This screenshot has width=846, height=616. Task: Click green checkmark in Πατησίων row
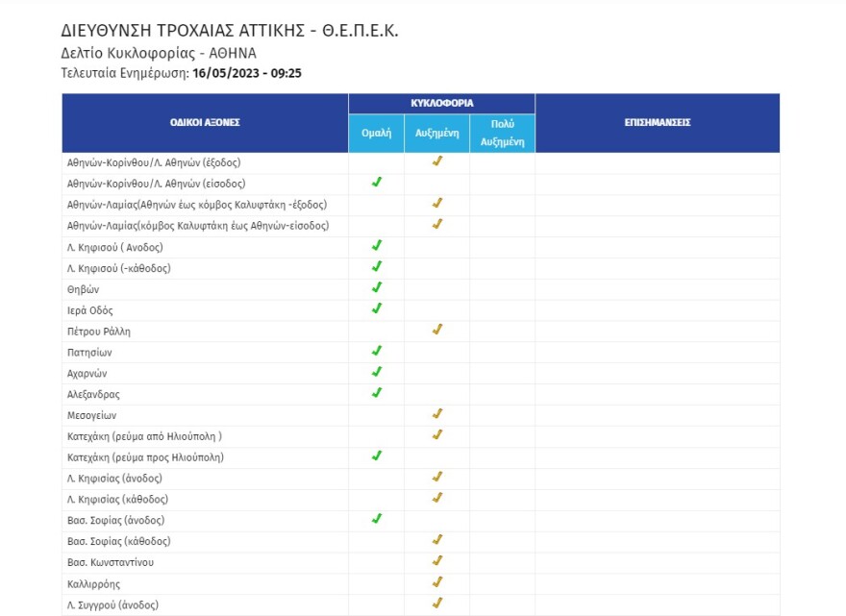click(x=377, y=351)
